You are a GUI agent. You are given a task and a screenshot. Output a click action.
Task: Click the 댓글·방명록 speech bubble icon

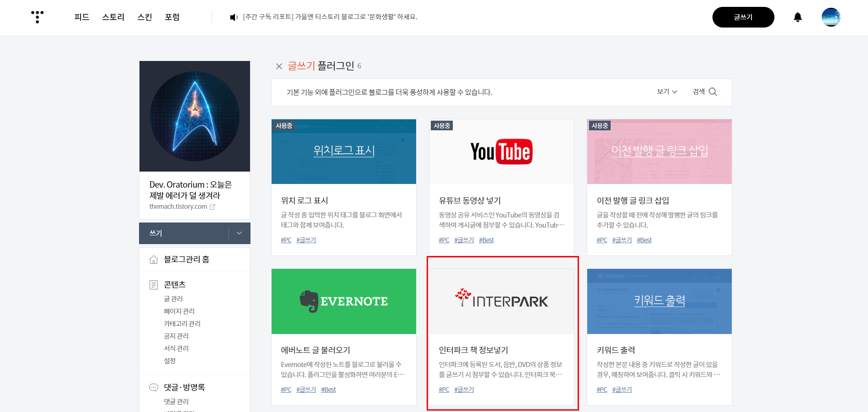coord(154,388)
